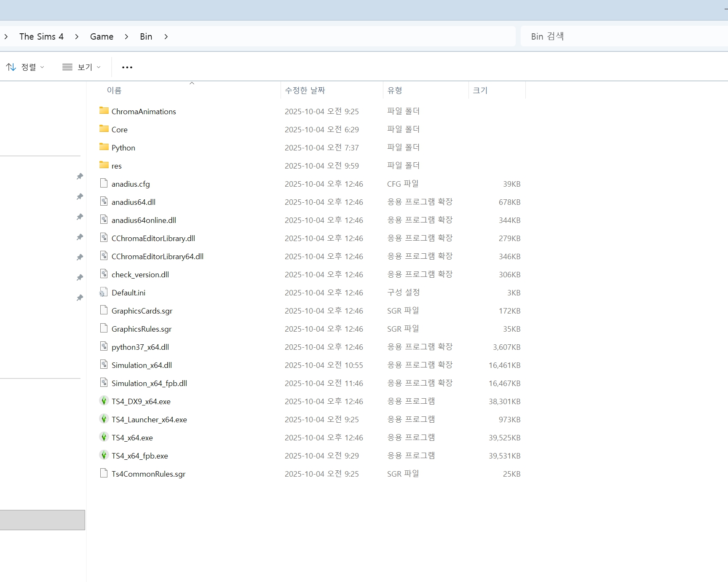The image size is (728, 582).
Task: Click the TS4_x64.exe plumbob icon
Action: tap(104, 437)
